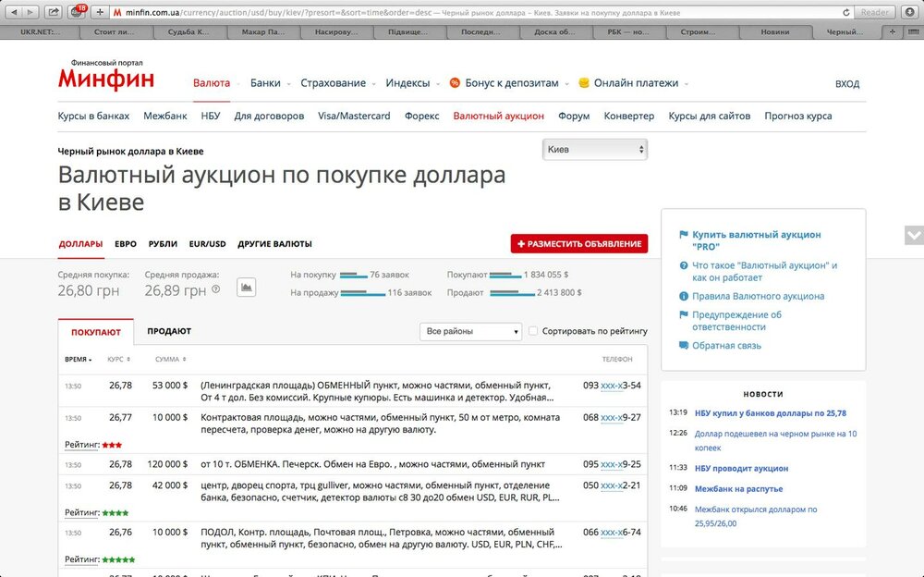Viewport: 924px width, 577px height.
Task: Expand the Все районы district dropdown
Action: 470,331
